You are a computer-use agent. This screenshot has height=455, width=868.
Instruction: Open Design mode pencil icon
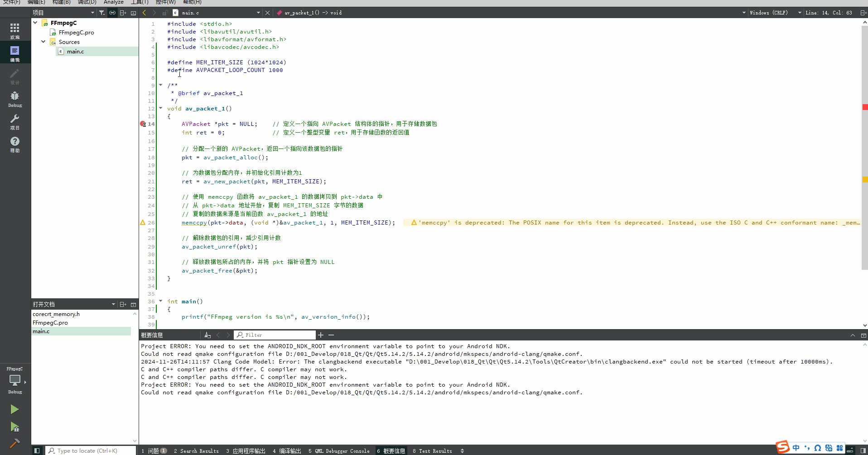[15, 76]
